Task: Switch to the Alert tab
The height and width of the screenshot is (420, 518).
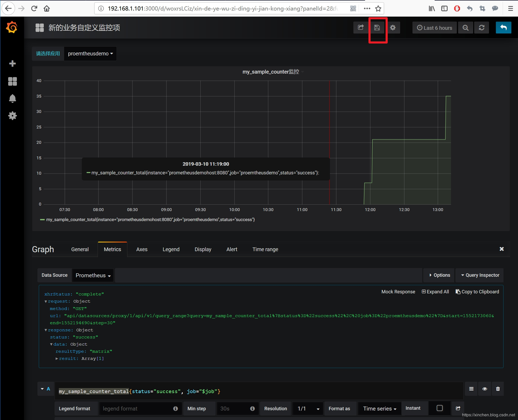Action: pos(232,249)
